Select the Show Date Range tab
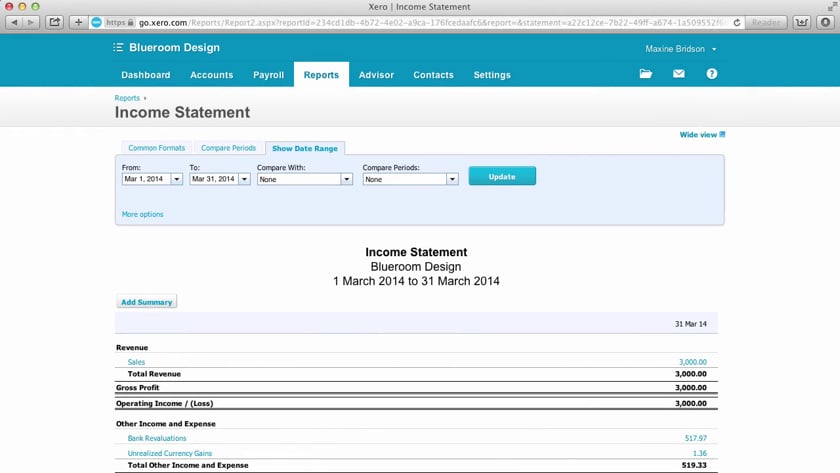Screen dimensions: 840x473 305,148
